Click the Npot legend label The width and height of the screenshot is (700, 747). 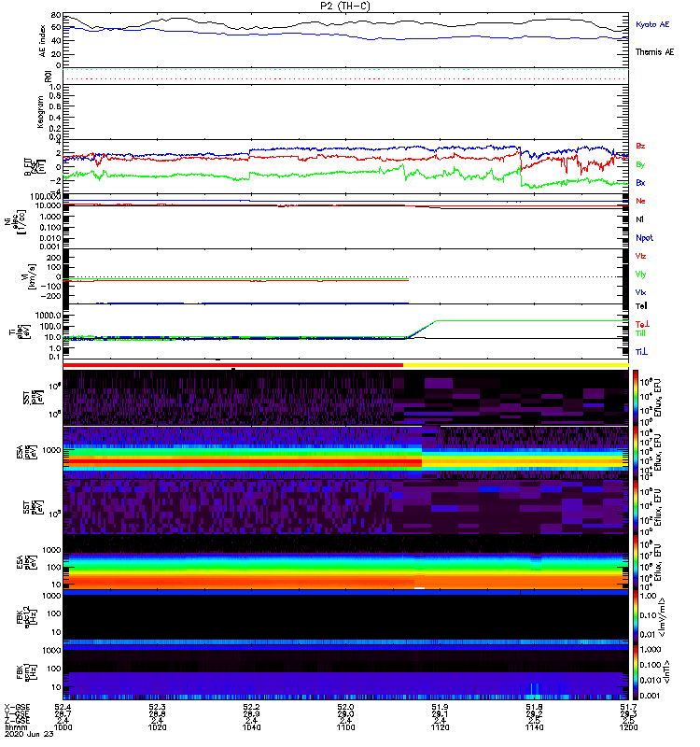644,238
